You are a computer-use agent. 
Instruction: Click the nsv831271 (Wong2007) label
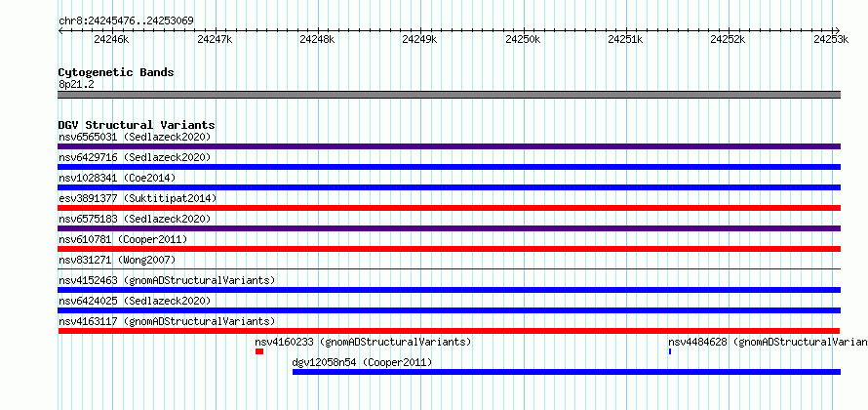click(x=117, y=260)
